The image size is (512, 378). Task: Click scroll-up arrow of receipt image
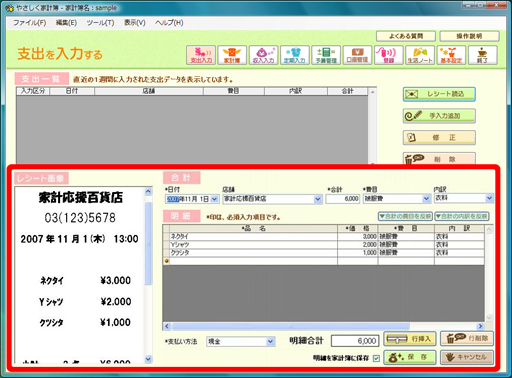click(x=148, y=191)
